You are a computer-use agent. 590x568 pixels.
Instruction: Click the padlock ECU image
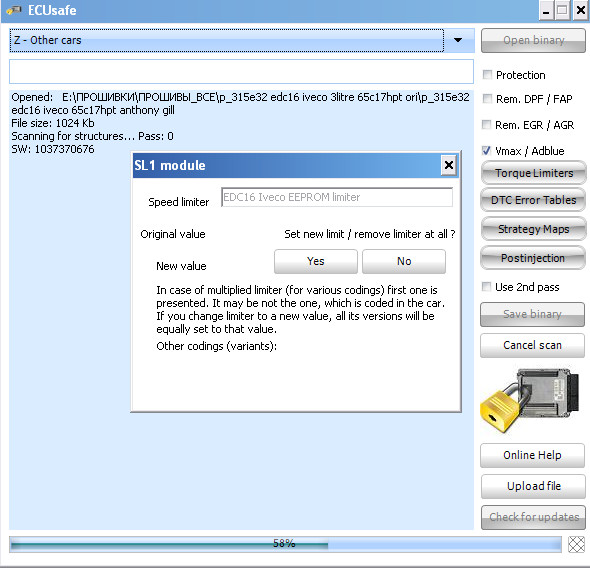tap(531, 401)
